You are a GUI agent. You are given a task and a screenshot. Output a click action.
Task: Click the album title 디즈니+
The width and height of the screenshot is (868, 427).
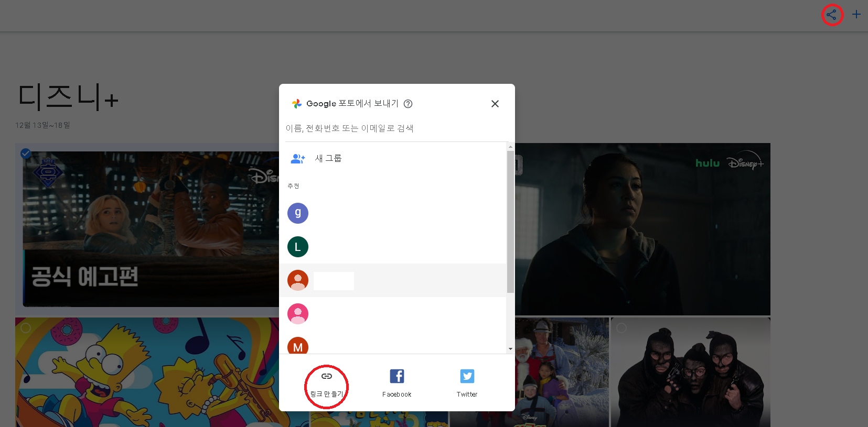click(x=68, y=97)
